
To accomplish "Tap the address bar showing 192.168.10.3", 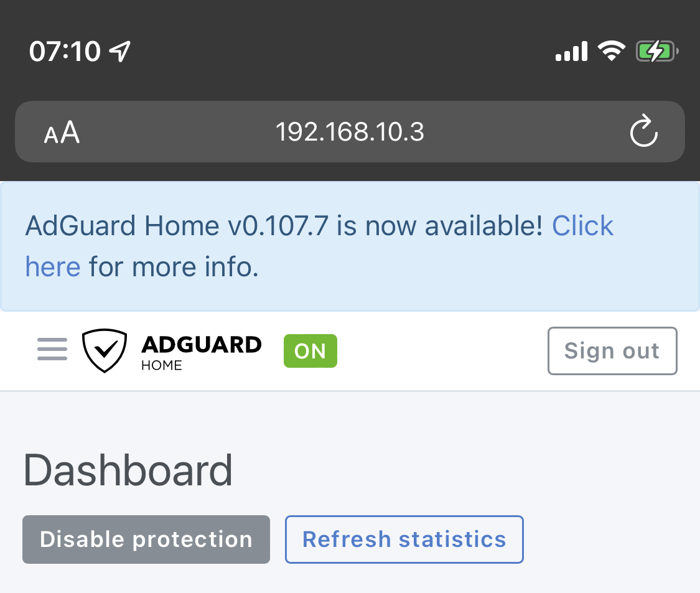I will coord(350,132).
